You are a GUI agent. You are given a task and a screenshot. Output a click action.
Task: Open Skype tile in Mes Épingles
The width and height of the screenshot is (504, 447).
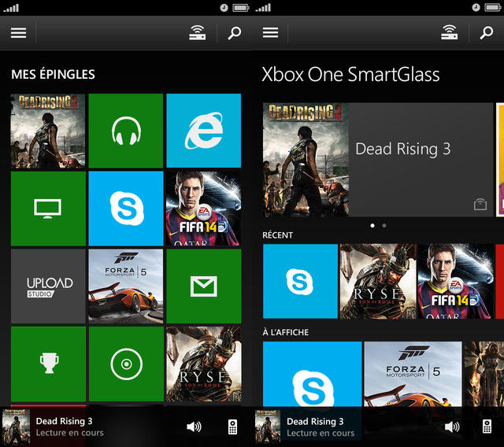point(126,209)
